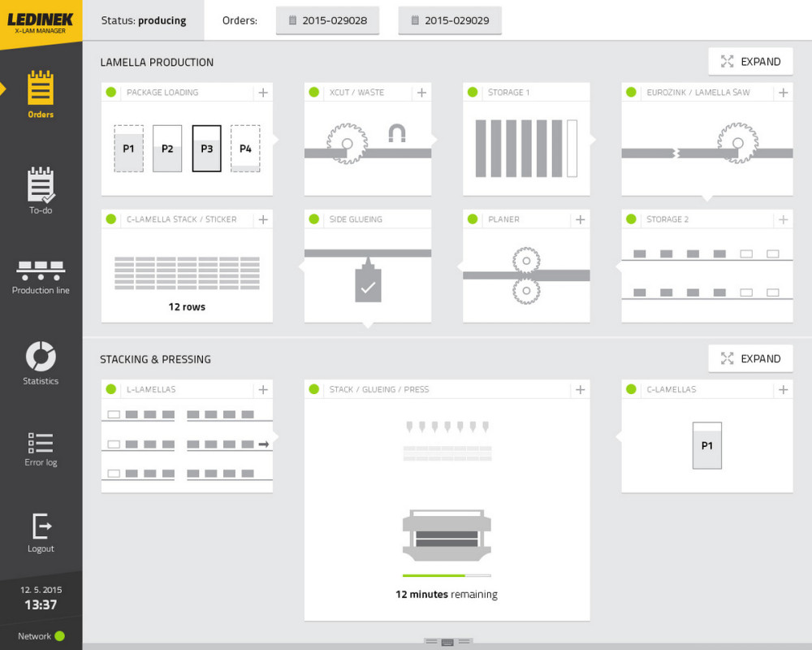Switch to order 2015-029028
This screenshot has width=812, height=650.
coord(328,20)
